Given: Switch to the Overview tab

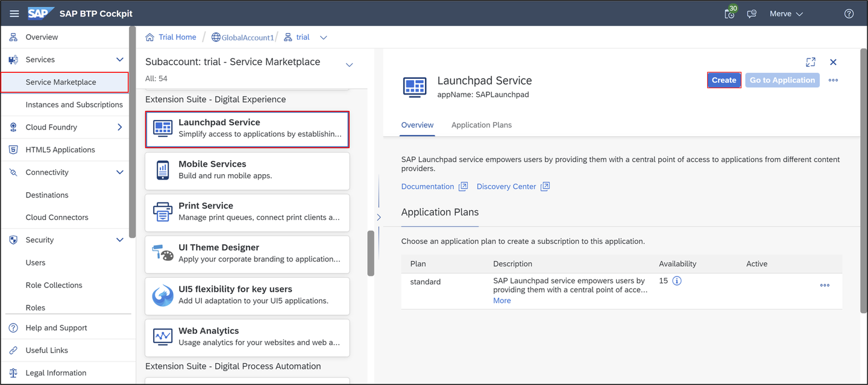Looking at the screenshot, I should click(x=417, y=125).
